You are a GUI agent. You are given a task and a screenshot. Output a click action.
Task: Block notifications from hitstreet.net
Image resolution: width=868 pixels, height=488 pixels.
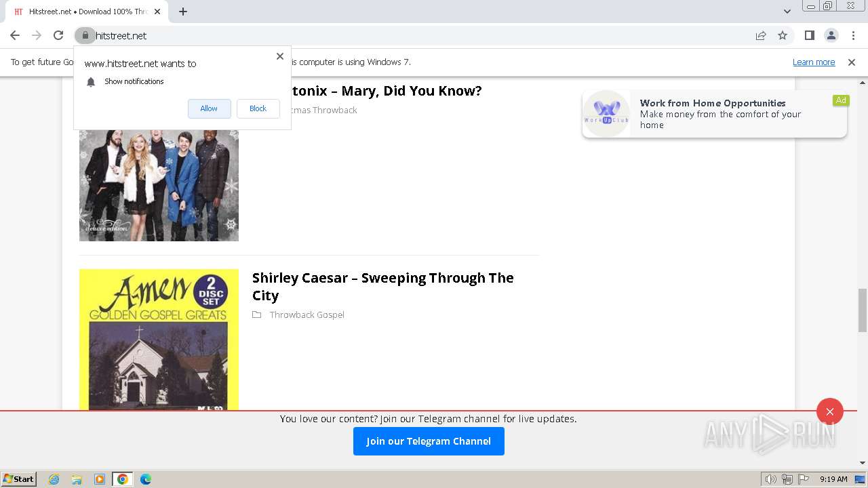[x=258, y=108]
